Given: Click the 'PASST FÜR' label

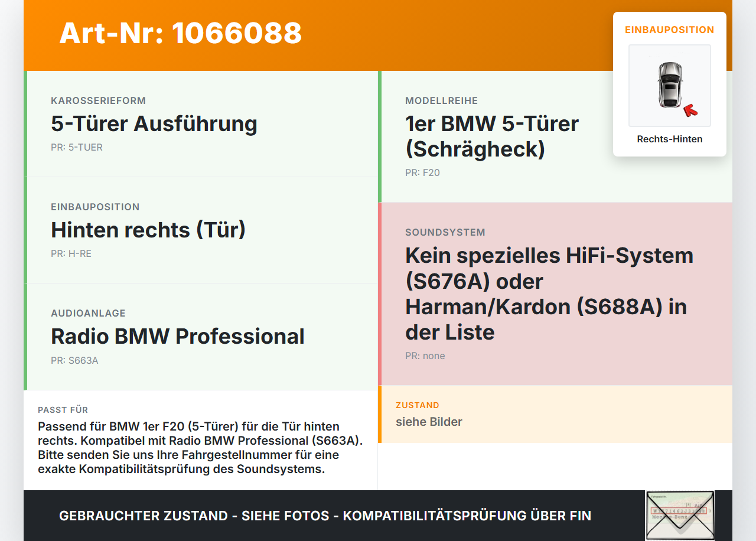Looking at the screenshot, I should click(x=63, y=410).
